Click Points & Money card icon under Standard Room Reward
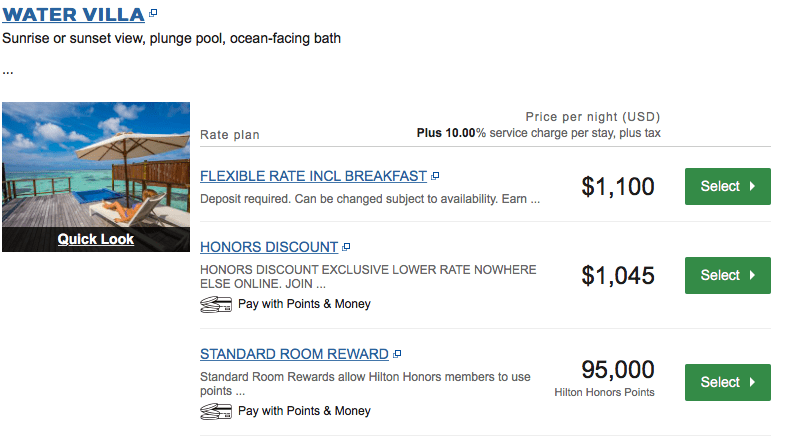The width and height of the screenshot is (791, 437). tap(216, 411)
